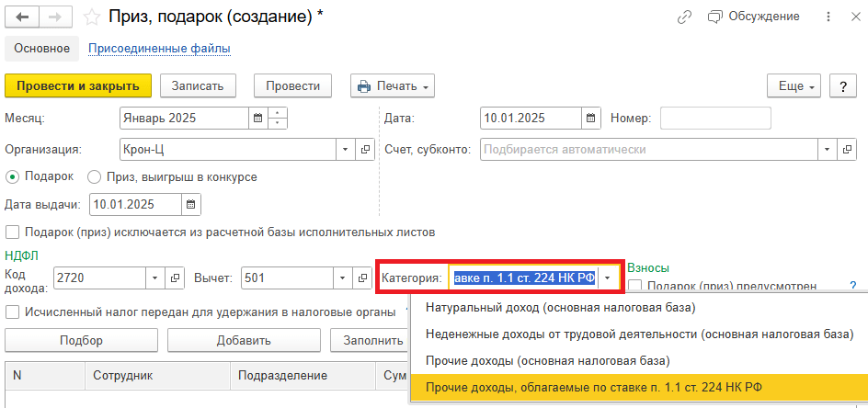
Task: Open the Код дохода record icon
Action: tap(175, 278)
